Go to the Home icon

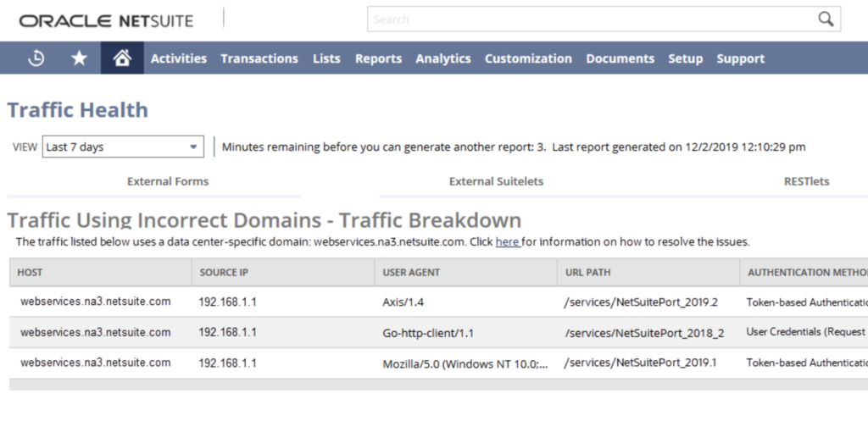(122, 58)
